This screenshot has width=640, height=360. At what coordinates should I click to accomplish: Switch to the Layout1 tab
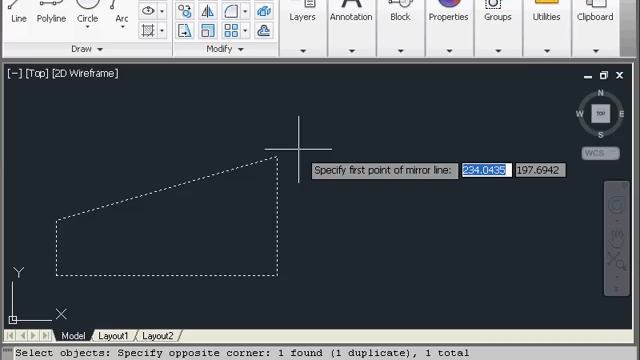point(113,336)
